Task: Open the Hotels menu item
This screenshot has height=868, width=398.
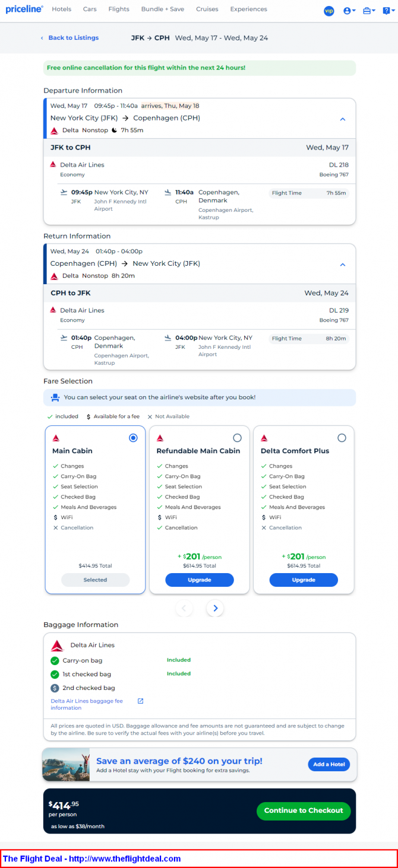Action: tap(61, 9)
